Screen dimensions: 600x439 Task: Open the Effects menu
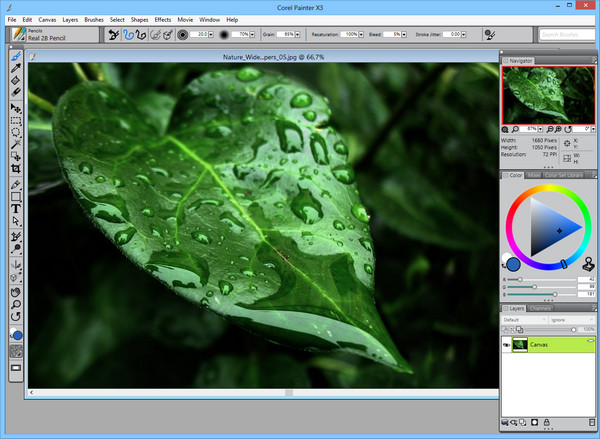pyautogui.click(x=163, y=19)
